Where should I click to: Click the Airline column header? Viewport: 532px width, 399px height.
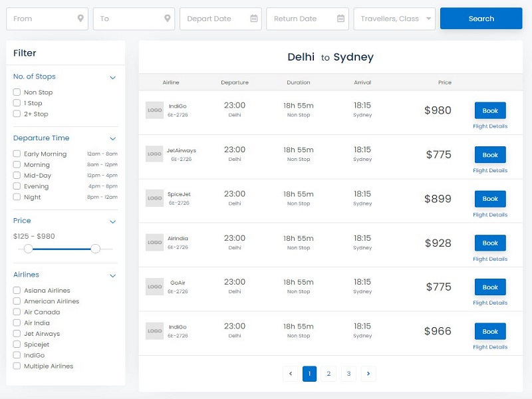point(171,82)
